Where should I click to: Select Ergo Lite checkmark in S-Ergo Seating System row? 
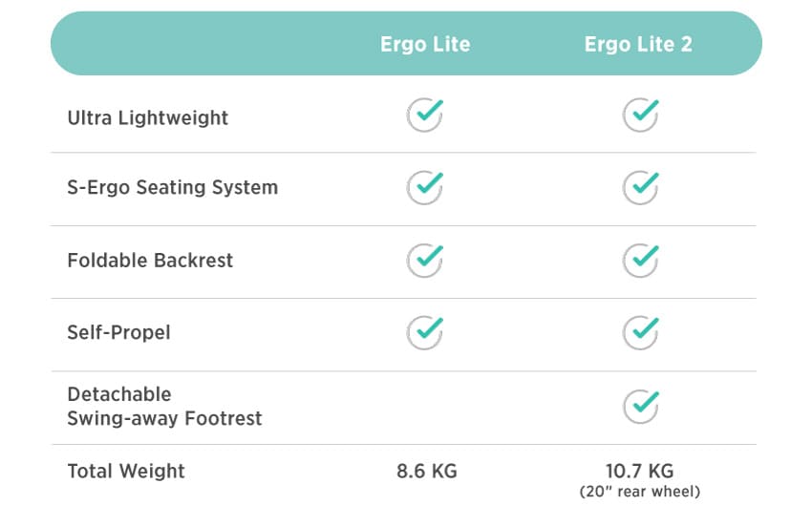[425, 187]
